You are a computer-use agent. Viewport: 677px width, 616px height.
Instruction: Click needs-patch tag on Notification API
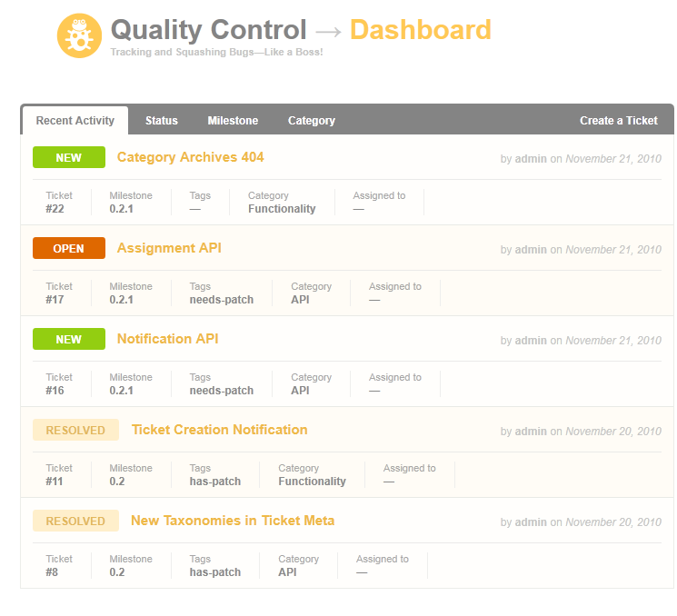tap(222, 391)
